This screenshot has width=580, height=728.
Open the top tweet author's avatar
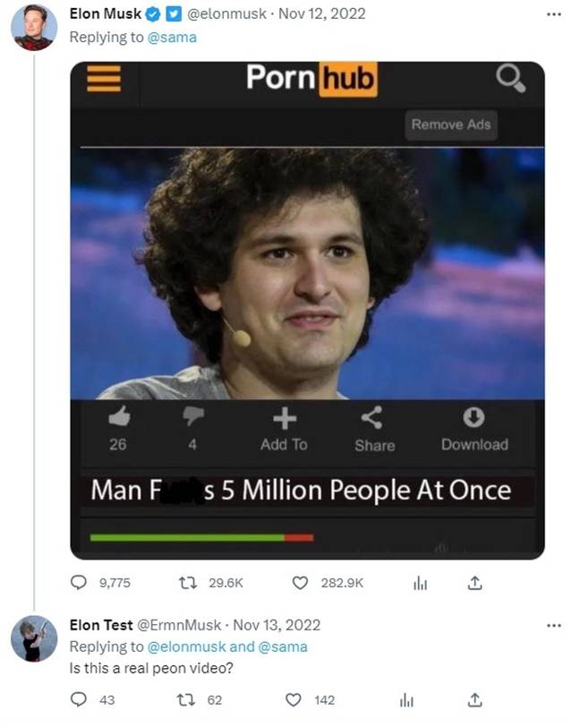click(34, 28)
